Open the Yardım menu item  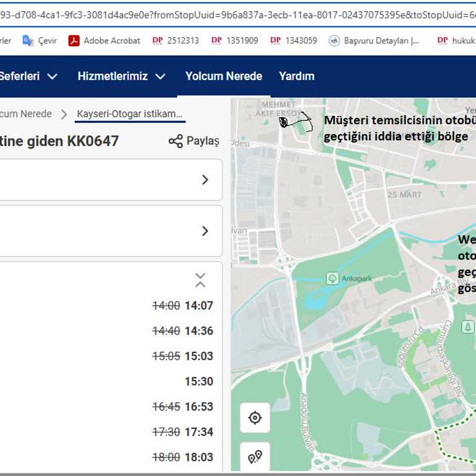pyautogui.click(x=297, y=76)
